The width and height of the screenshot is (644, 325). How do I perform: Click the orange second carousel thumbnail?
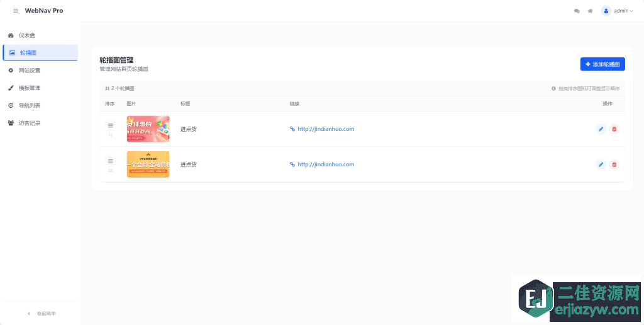148,164
